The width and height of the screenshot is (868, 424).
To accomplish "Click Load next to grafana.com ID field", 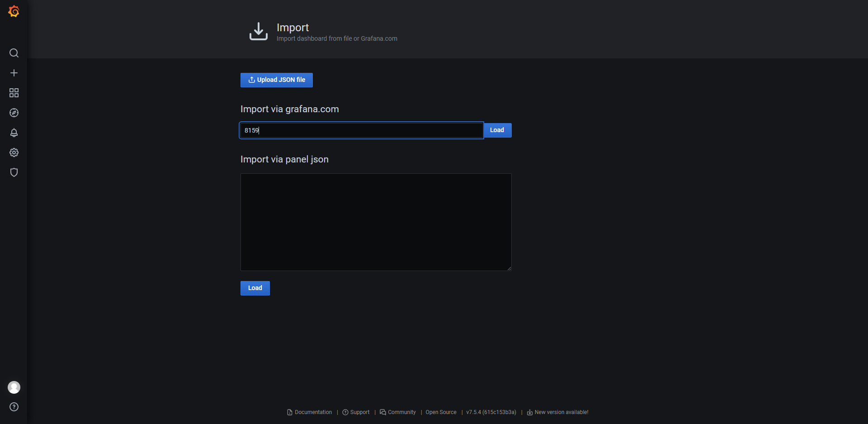I will tap(497, 130).
